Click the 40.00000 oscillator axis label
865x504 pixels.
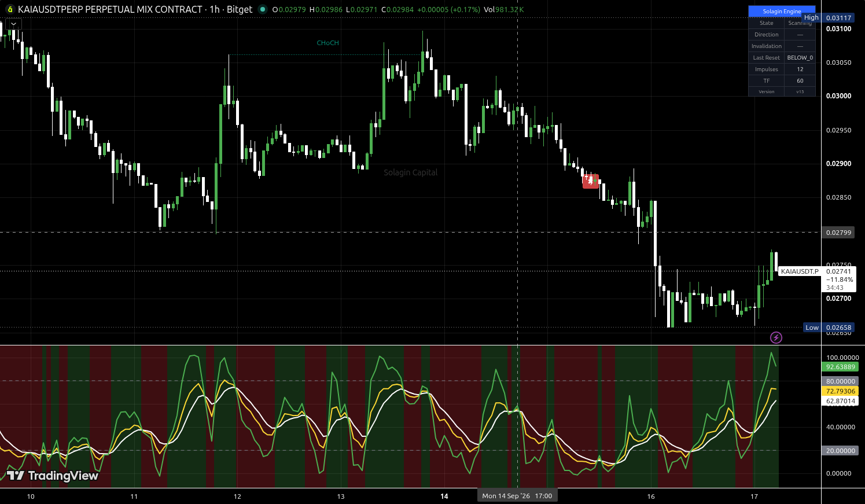point(841,427)
